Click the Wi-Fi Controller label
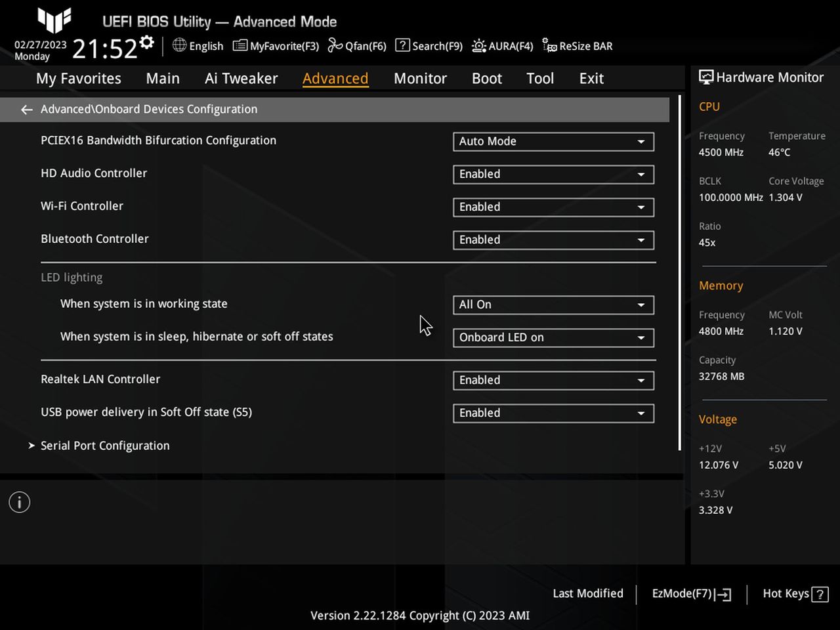Image resolution: width=840 pixels, height=630 pixels. point(82,206)
